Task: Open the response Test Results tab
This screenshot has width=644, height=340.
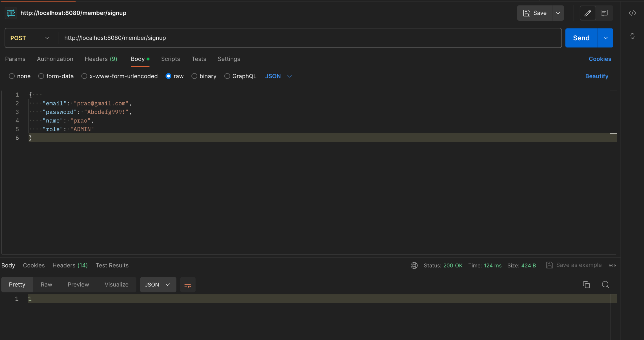Action: tap(112, 265)
